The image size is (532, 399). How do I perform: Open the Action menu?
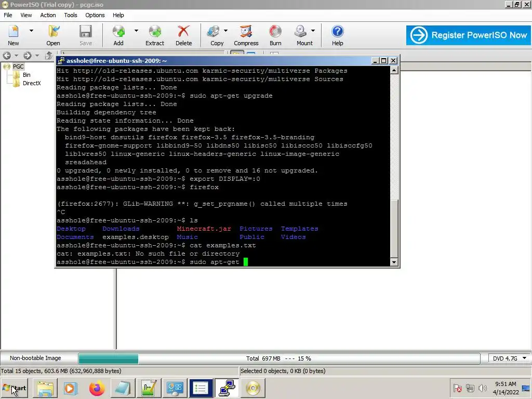tap(48, 15)
